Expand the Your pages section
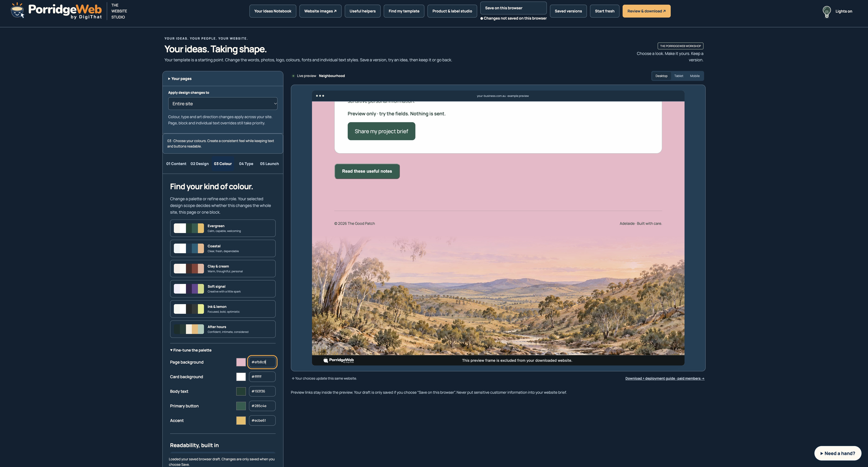 click(223, 79)
